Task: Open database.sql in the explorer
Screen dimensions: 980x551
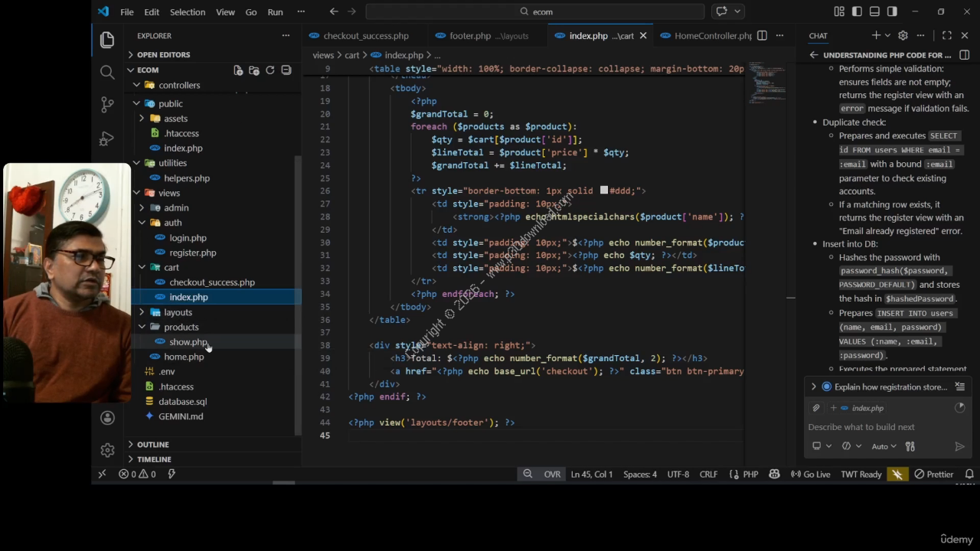Action: (182, 401)
